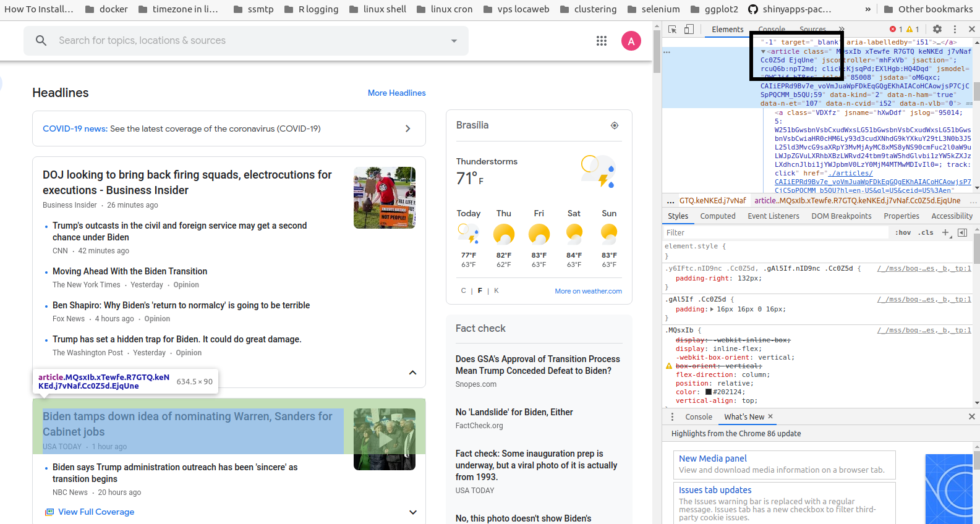Switch to the Sources tab
The image size is (980, 524).
click(x=812, y=29)
